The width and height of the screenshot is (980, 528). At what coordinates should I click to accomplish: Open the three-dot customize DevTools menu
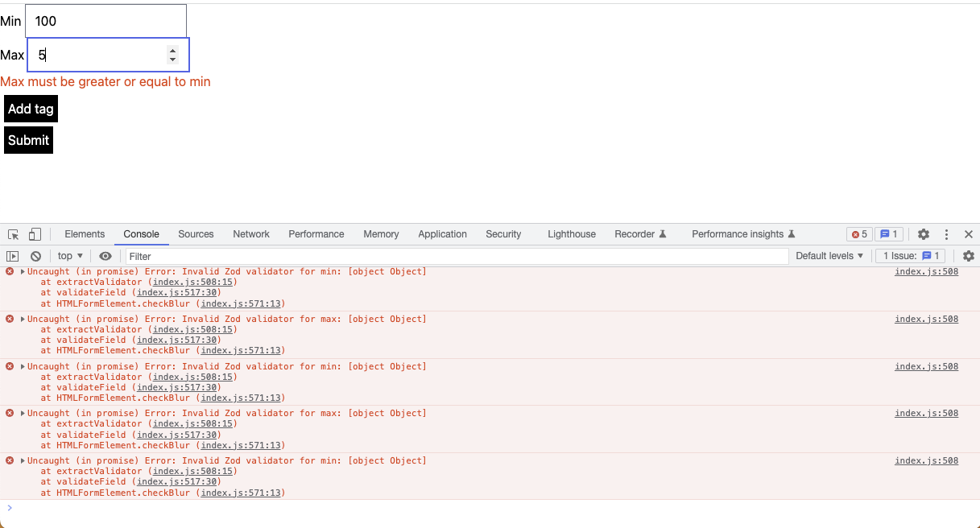tap(946, 233)
